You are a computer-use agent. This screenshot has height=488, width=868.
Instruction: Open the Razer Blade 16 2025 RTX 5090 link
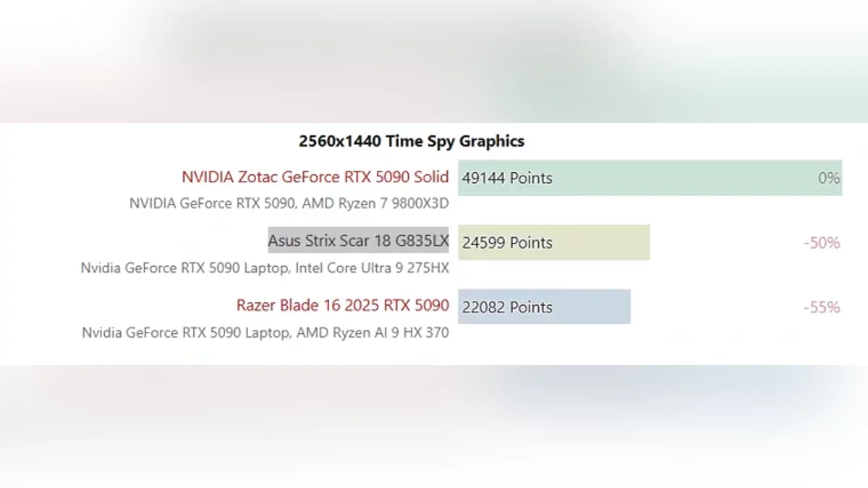point(342,306)
